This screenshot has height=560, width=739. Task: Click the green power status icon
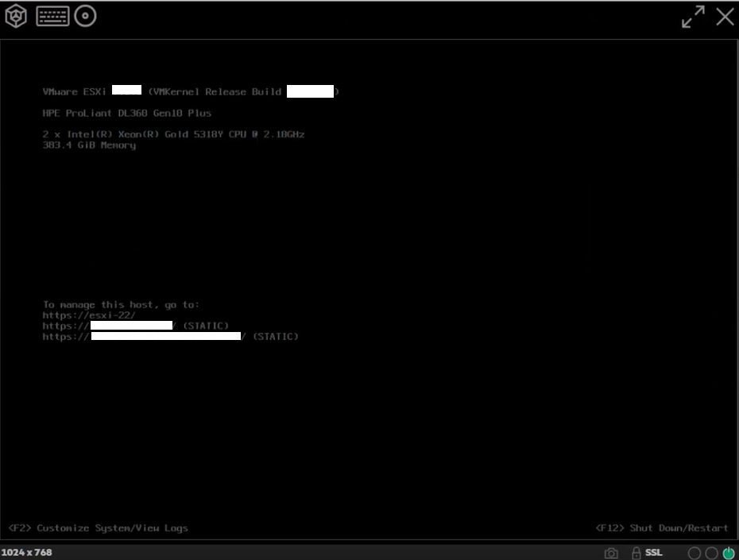[729, 552]
